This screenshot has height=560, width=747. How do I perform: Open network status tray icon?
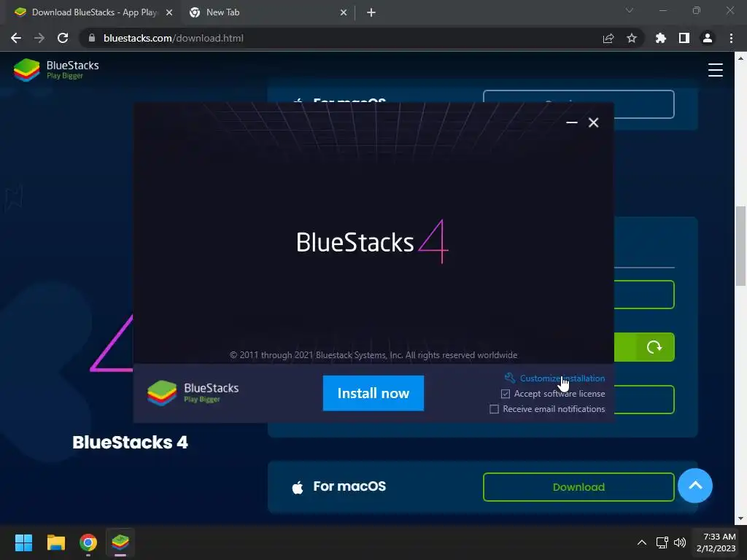click(662, 542)
